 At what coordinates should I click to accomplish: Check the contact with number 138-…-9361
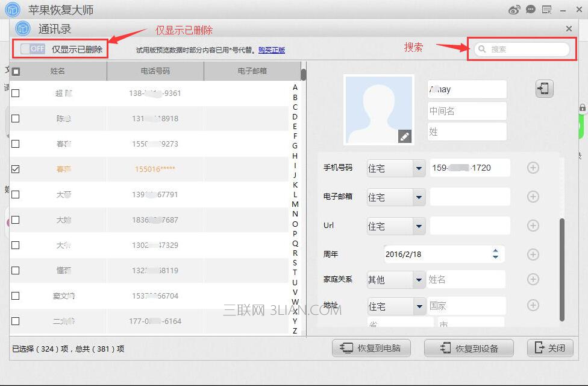click(16, 93)
